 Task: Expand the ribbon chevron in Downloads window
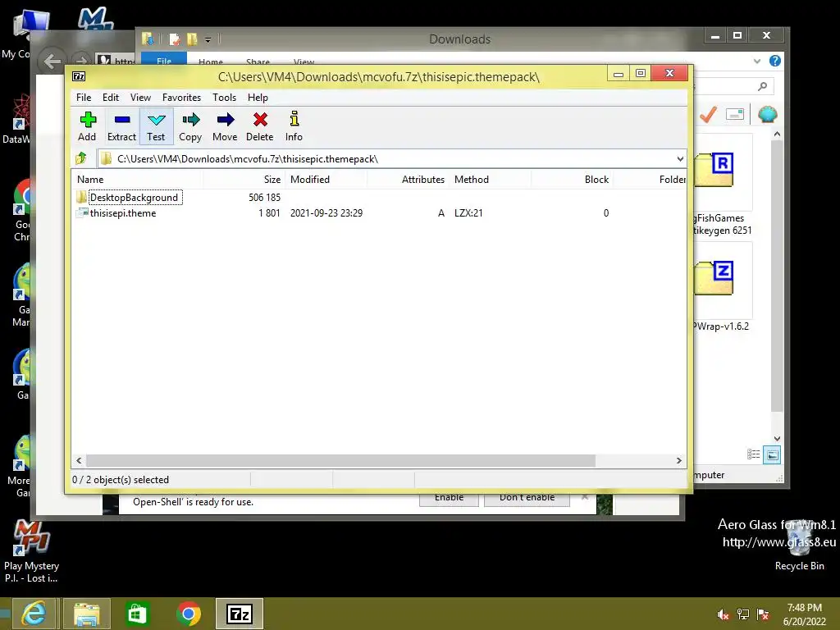[x=757, y=61]
